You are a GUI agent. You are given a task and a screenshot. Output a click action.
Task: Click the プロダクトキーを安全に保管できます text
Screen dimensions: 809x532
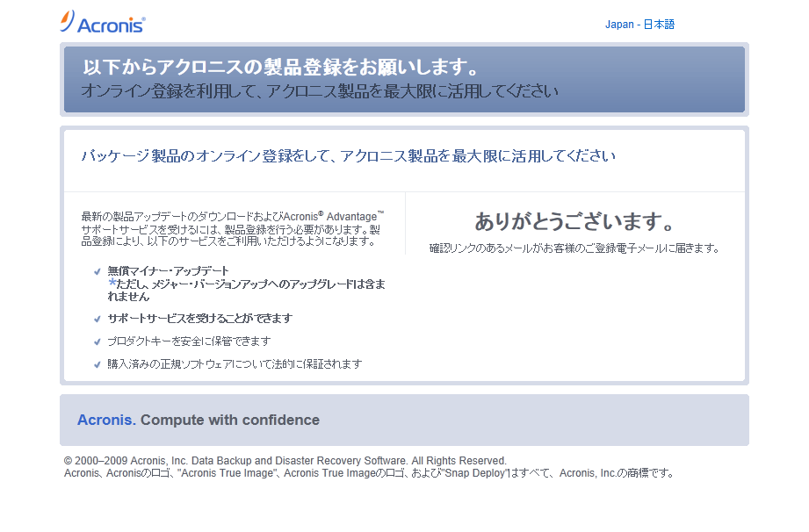pos(189,341)
